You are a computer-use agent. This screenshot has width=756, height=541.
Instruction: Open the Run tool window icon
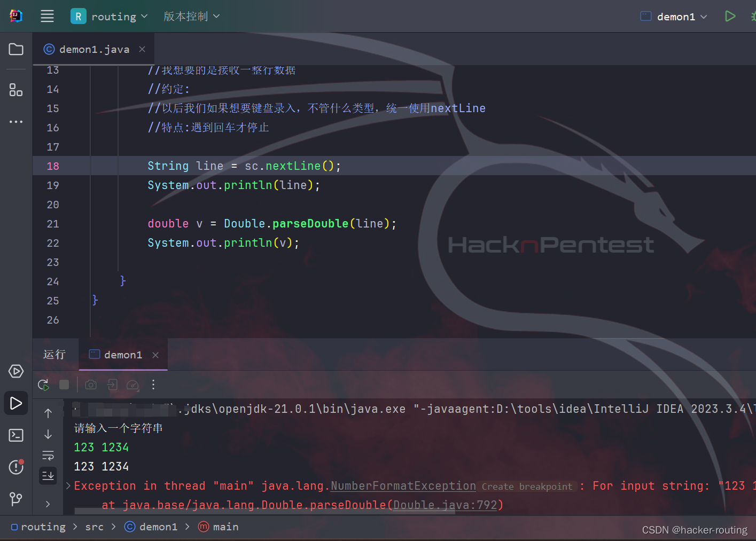pos(16,403)
